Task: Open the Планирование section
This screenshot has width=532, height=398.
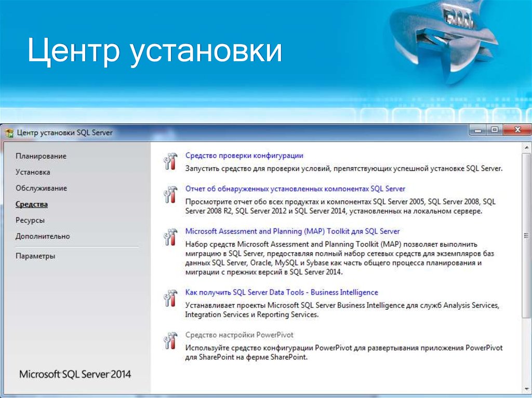Action: click(41, 156)
